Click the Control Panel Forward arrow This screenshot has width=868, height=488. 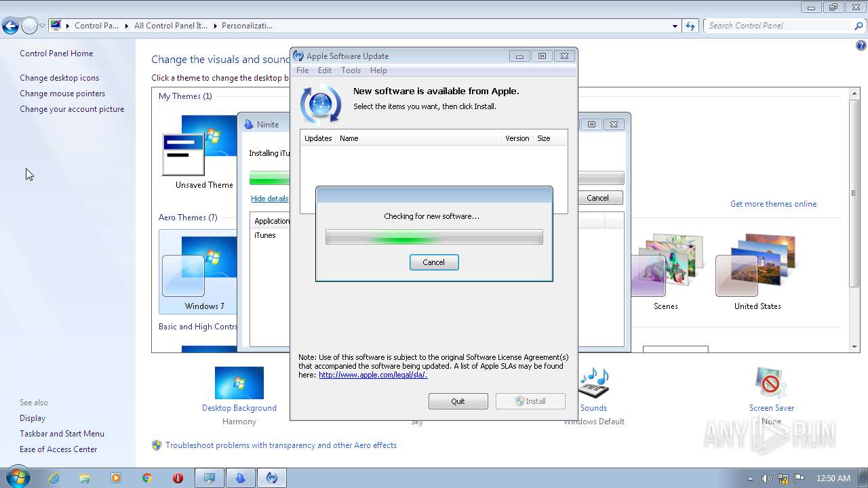tap(29, 26)
